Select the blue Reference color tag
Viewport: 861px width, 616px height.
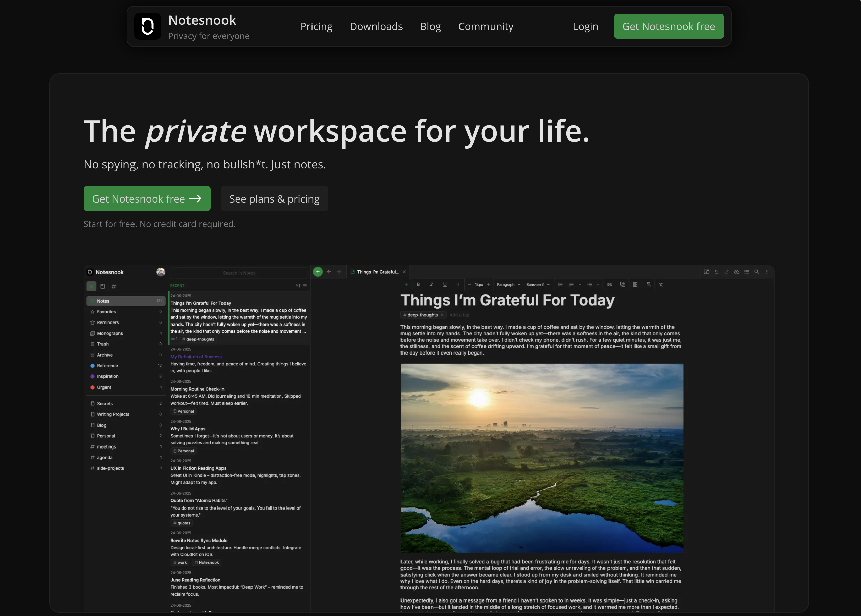pyautogui.click(x=108, y=366)
